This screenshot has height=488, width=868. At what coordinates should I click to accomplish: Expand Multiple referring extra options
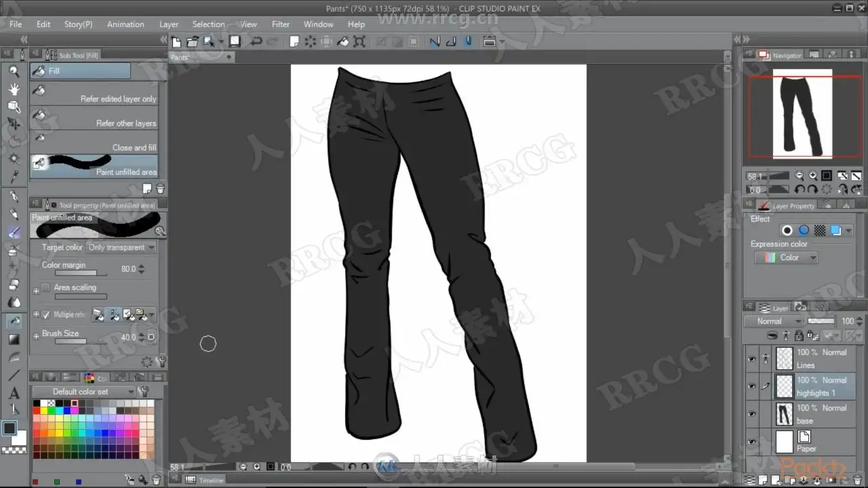(x=36, y=314)
